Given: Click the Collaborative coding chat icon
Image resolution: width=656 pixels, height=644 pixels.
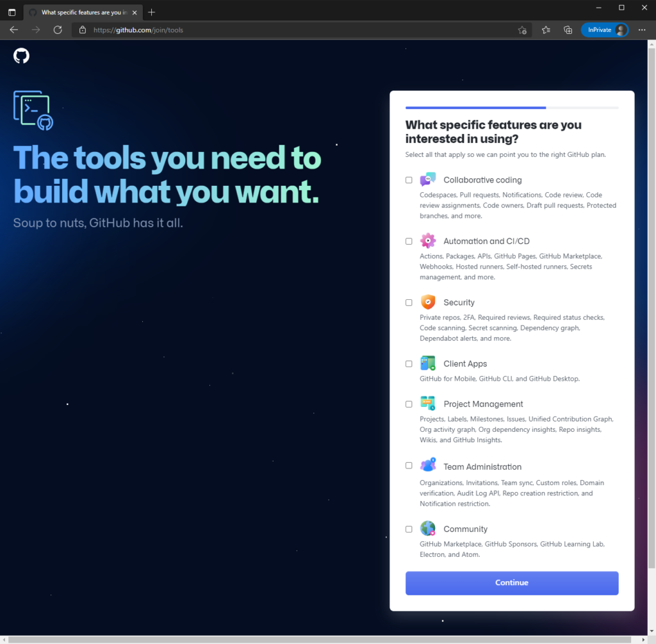Looking at the screenshot, I should pyautogui.click(x=428, y=180).
